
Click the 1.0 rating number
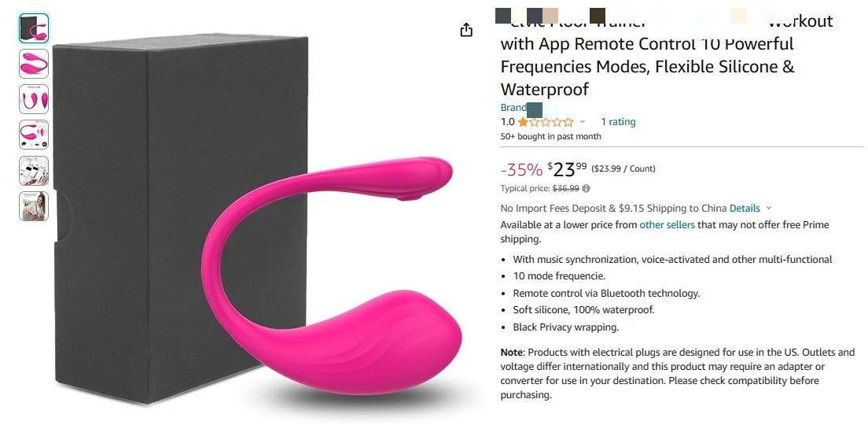click(507, 122)
